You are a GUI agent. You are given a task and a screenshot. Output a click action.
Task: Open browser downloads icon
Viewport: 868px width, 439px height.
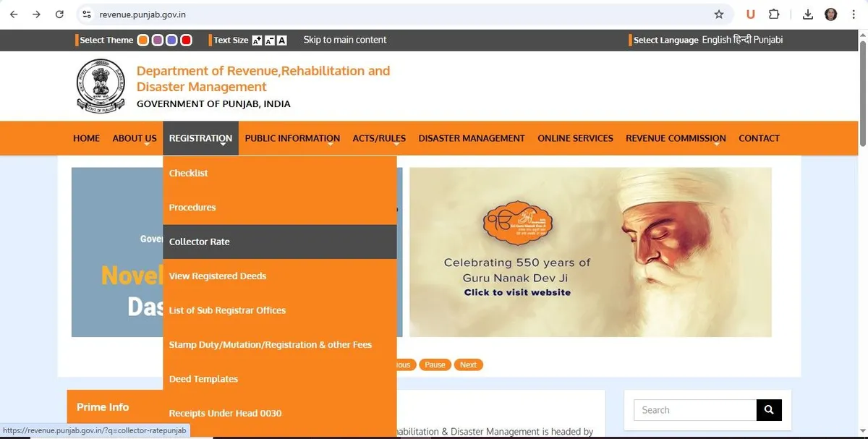click(808, 14)
